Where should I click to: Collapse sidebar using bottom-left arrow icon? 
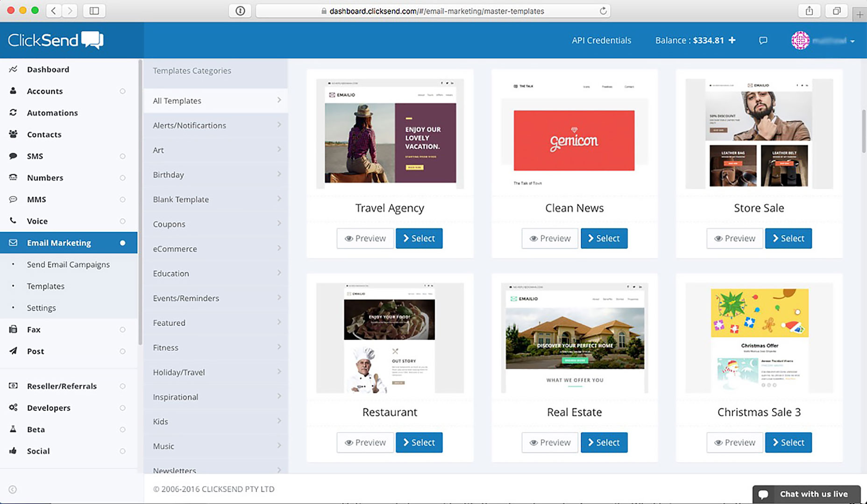(x=13, y=489)
